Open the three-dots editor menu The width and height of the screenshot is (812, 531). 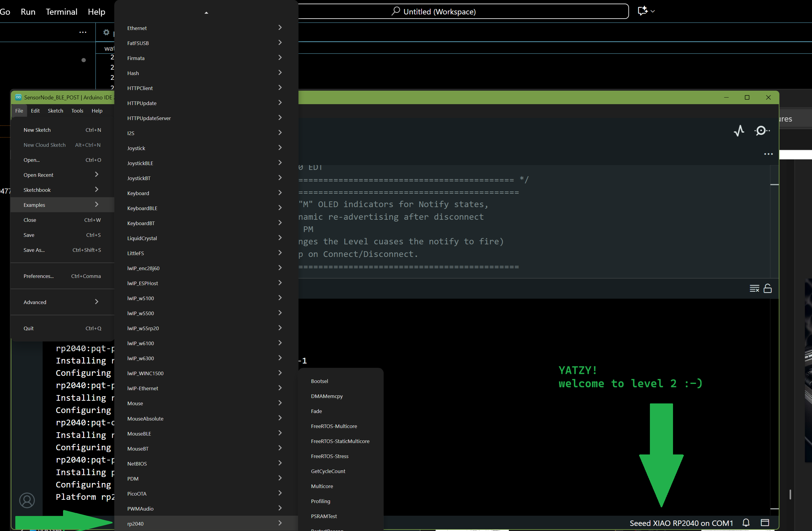(768, 154)
